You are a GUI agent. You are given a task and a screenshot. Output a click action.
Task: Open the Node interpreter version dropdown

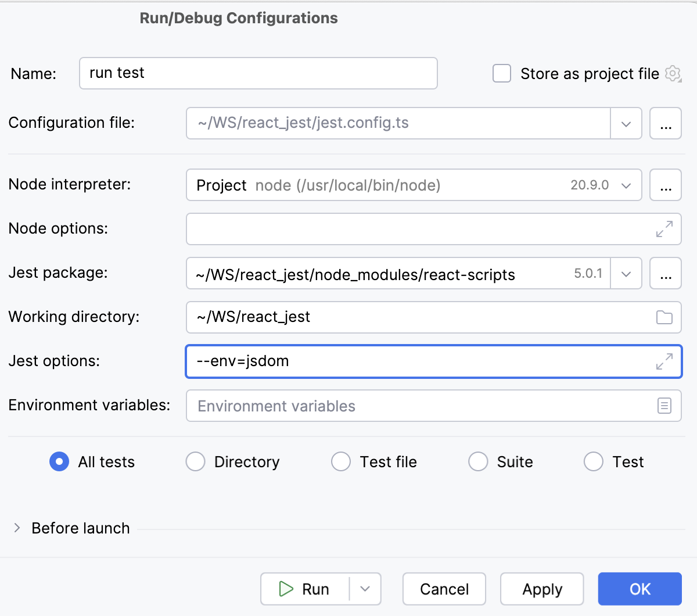626,185
